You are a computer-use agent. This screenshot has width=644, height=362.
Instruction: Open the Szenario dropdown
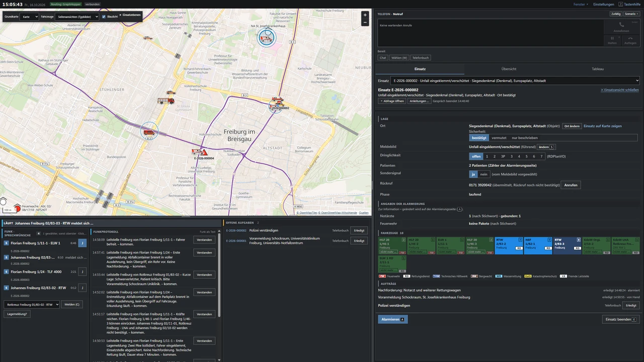(x=631, y=14)
